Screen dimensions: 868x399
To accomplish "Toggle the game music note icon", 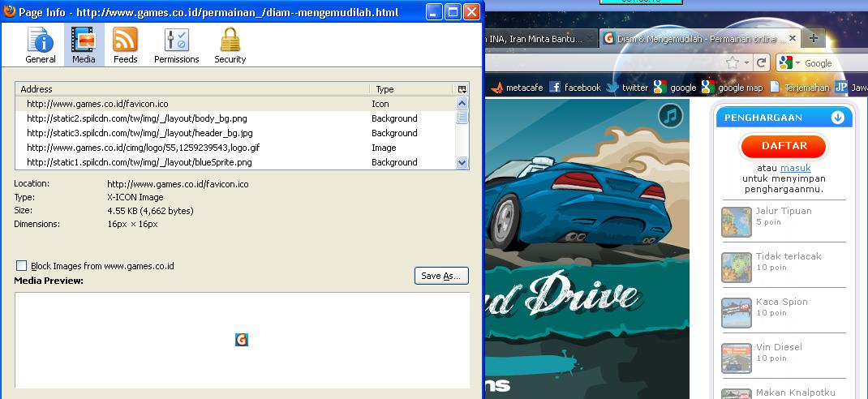I will (x=671, y=116).
